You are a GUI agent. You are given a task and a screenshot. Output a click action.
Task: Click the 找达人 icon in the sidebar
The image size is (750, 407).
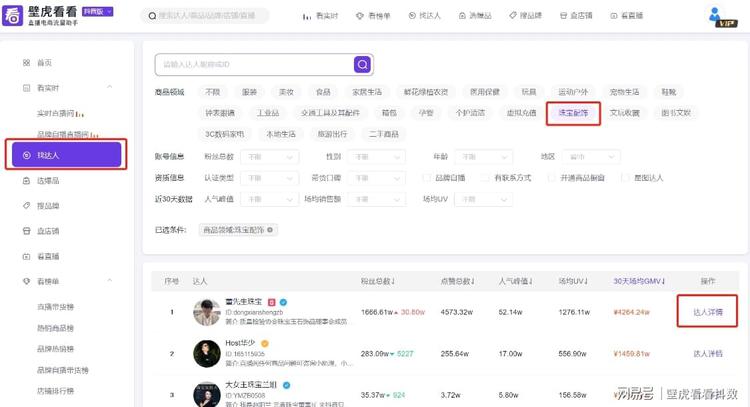tap(27, 155)
